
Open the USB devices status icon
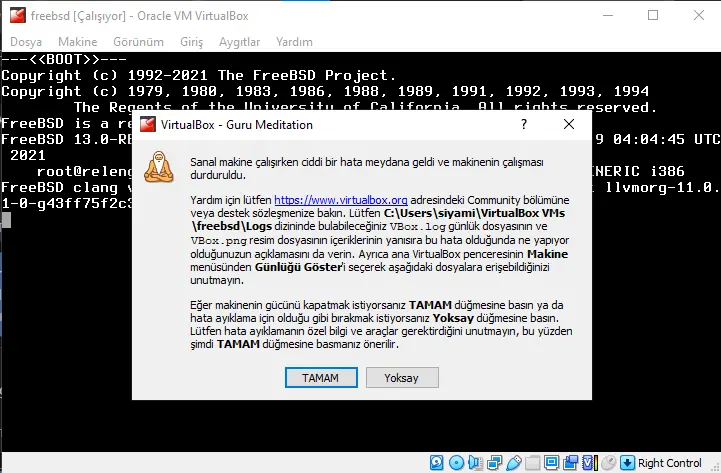pos(514,462)
